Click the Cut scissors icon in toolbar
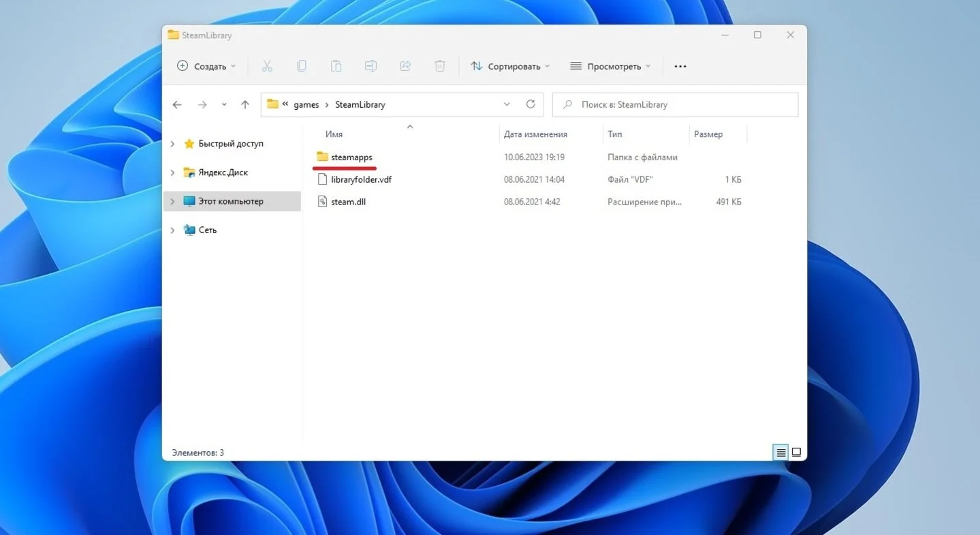 (x=266, y=66)
